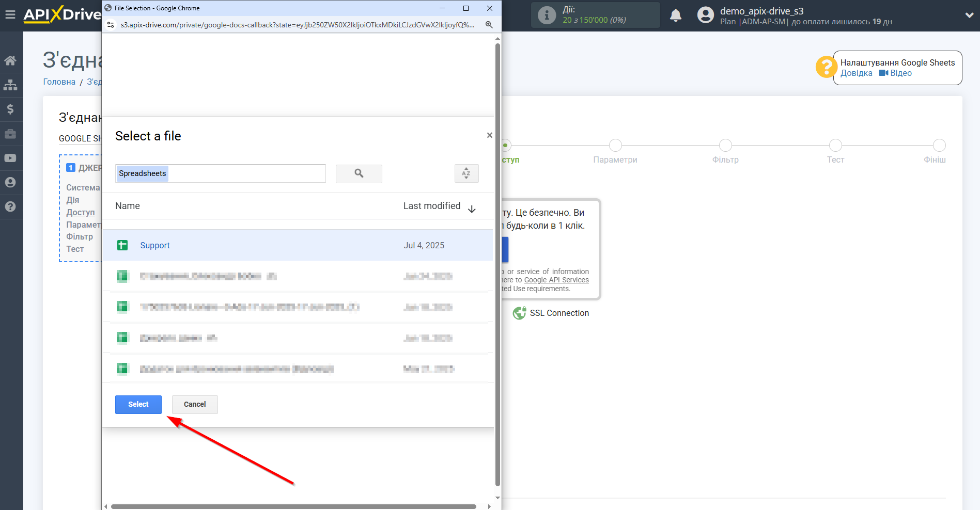Click the Chrome address bar URL
The height and width of the screenshot is (510, 980).
point(298,25)
